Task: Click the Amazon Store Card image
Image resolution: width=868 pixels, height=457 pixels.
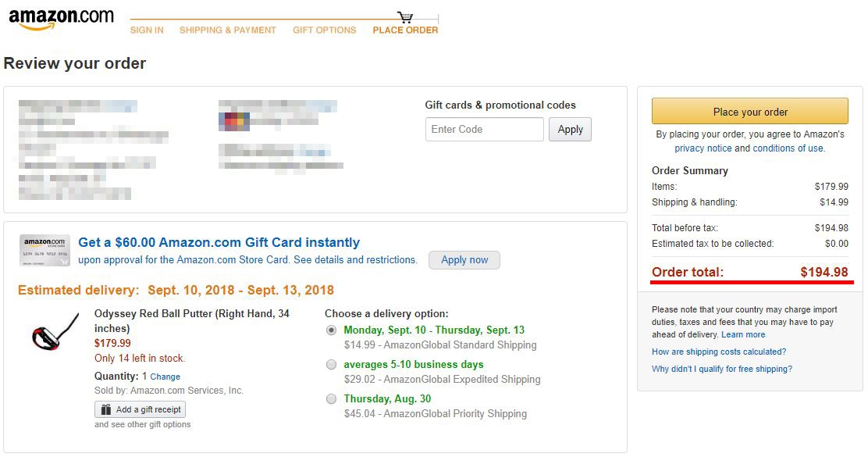Action: tap(44, 250)
